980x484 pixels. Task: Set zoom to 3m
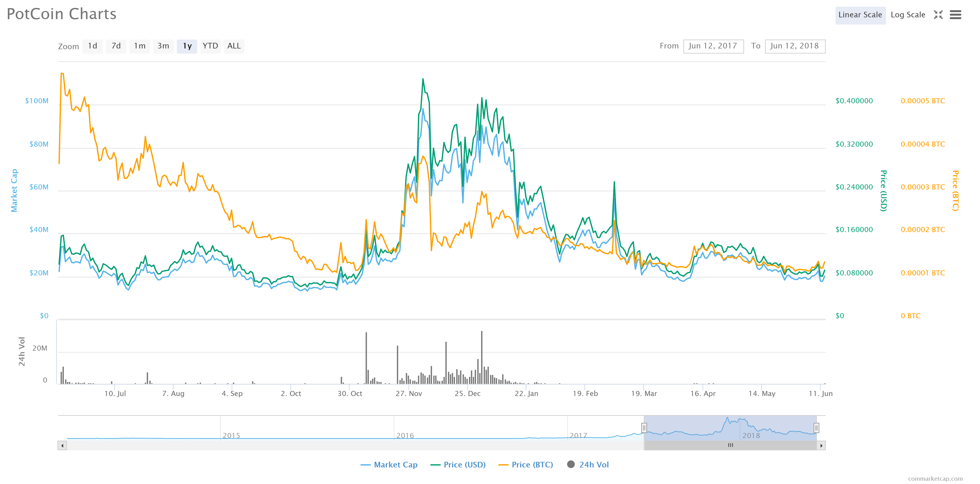163,46
